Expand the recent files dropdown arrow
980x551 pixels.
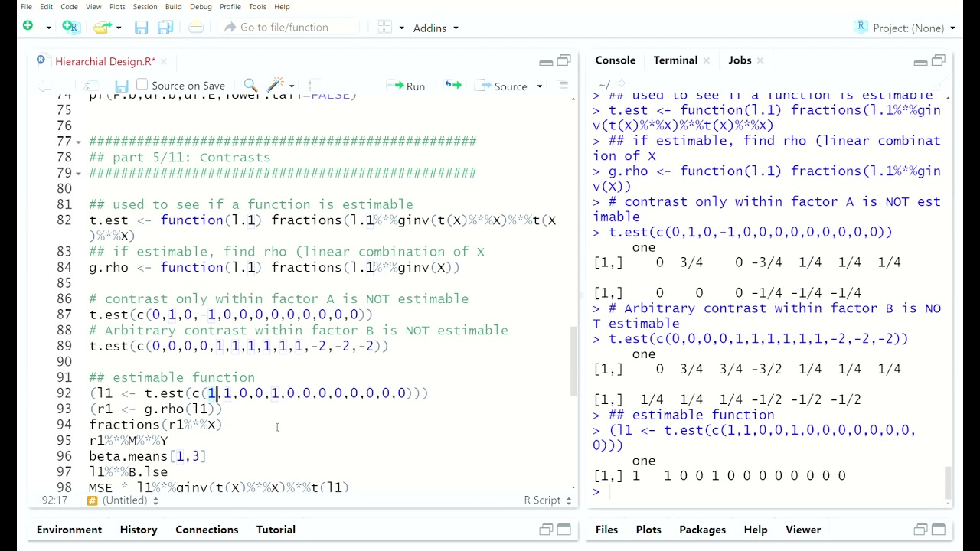(x=119, y=28)
